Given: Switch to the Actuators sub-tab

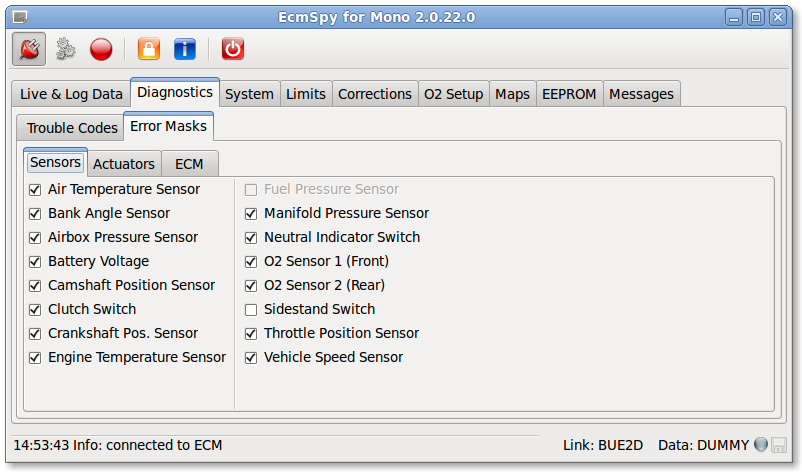Looking at the screenshot, I should click(124, 164).
